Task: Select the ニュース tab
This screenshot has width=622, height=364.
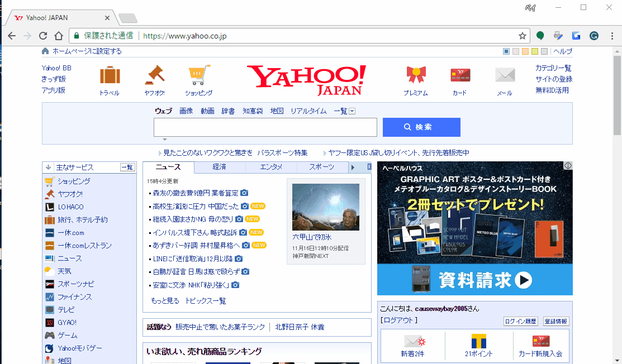Action: pyautogui.click(x=168, y=167)
